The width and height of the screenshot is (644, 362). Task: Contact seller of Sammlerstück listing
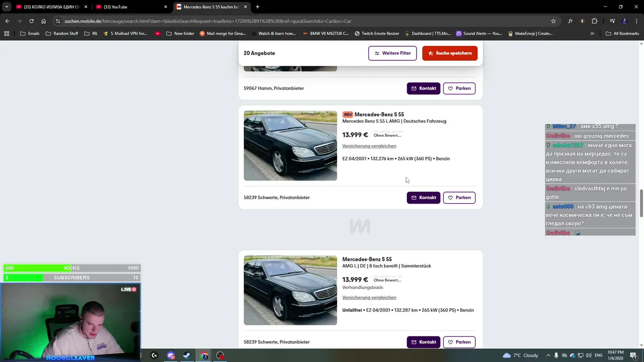pyautogui.click(x=424, y=342)
